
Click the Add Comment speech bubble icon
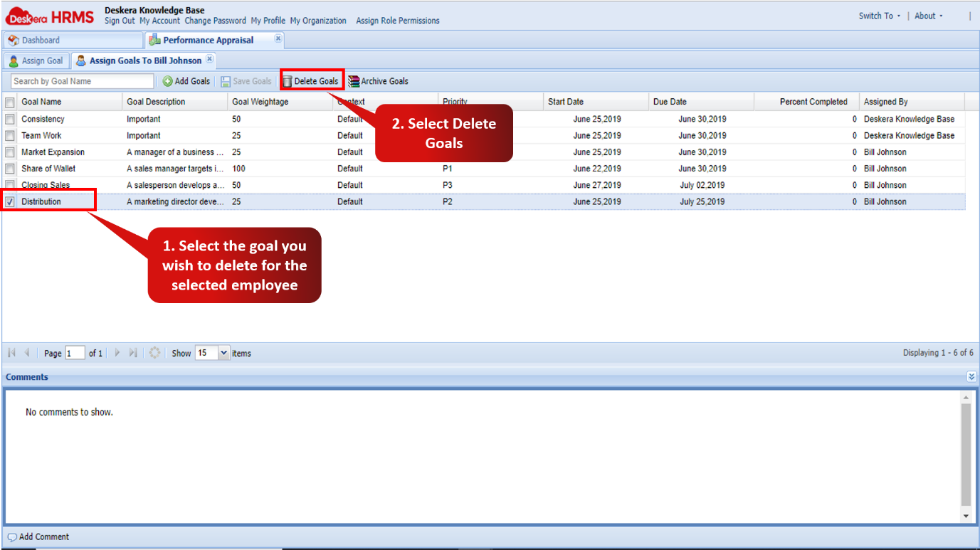coord(11,537)
